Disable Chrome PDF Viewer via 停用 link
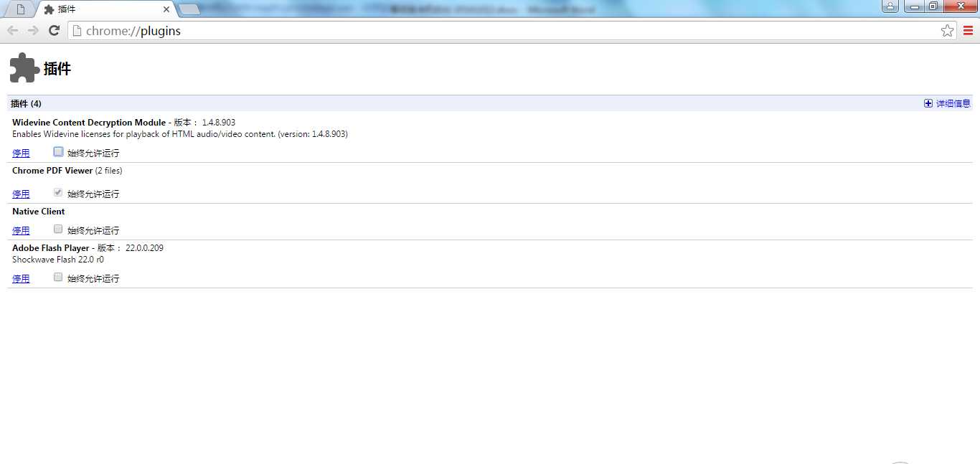 point(21,194)
